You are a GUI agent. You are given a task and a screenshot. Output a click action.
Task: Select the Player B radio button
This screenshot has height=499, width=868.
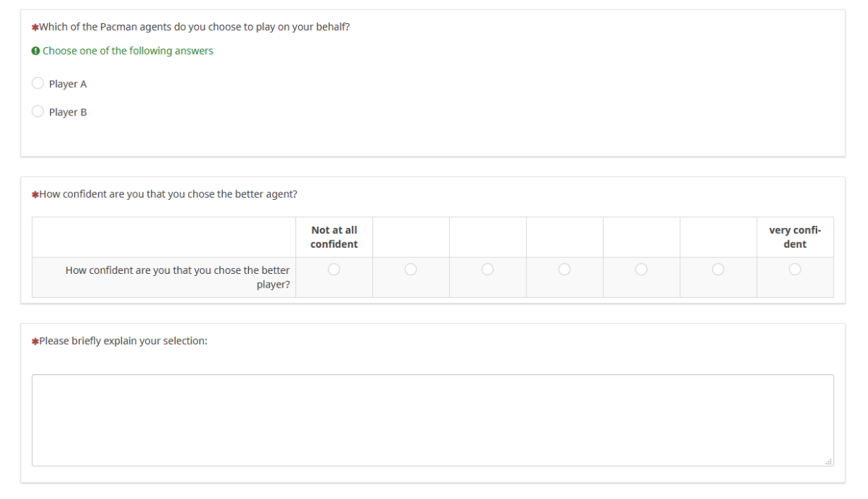tap(38, 112)
